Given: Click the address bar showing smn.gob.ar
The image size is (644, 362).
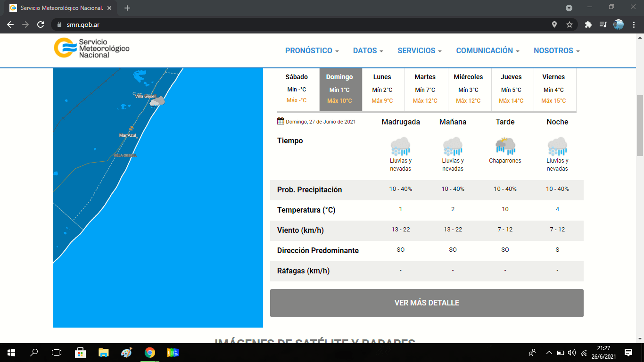Looking at the screenshot, I should (x=302, y=25).
